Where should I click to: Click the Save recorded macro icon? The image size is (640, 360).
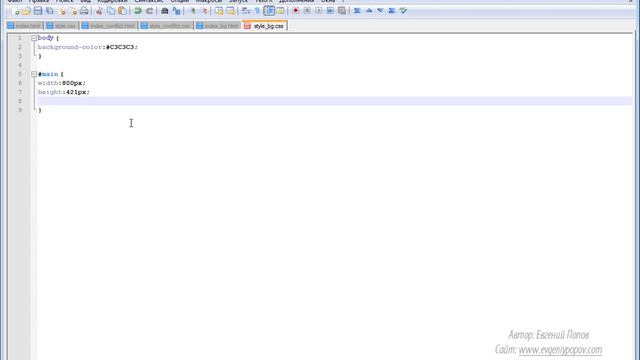click(342, 11)
